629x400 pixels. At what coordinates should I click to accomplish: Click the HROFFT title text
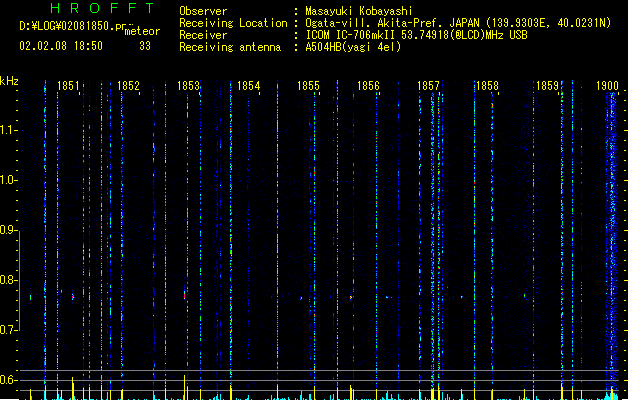point(102,8)
